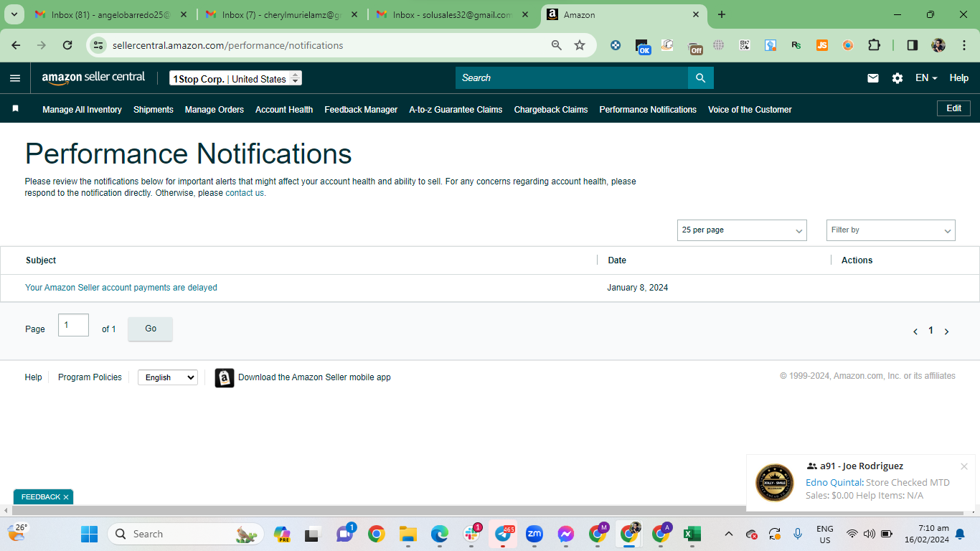Viewport: 980px width, 551px height.
Task: Bookmark this page with the star
Action: point(580,45)
